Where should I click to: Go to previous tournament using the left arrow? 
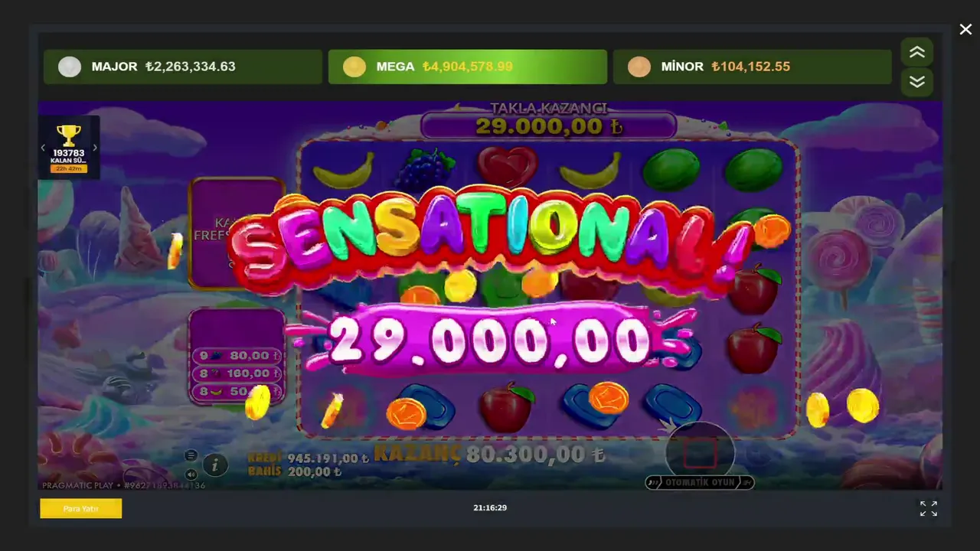coord(43,148)
